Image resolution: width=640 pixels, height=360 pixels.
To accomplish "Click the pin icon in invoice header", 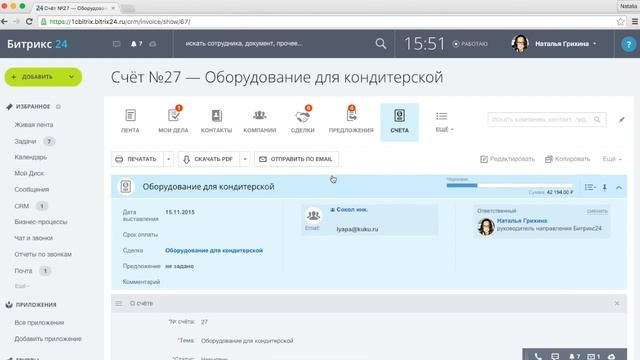I will [x=604, y=187].
